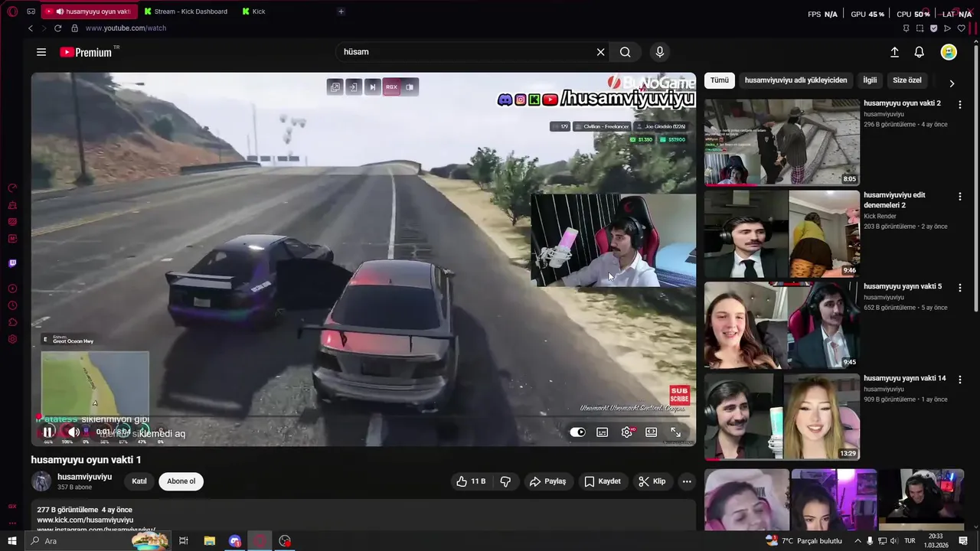Pause the video with the pause button
The width and height of the screenshot is (980, 551).
pyautogui.click(x=47, y=432)
